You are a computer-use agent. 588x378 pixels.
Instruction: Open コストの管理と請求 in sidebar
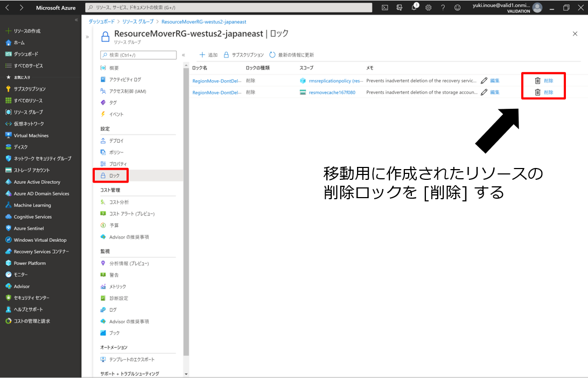tap(28, 321)
